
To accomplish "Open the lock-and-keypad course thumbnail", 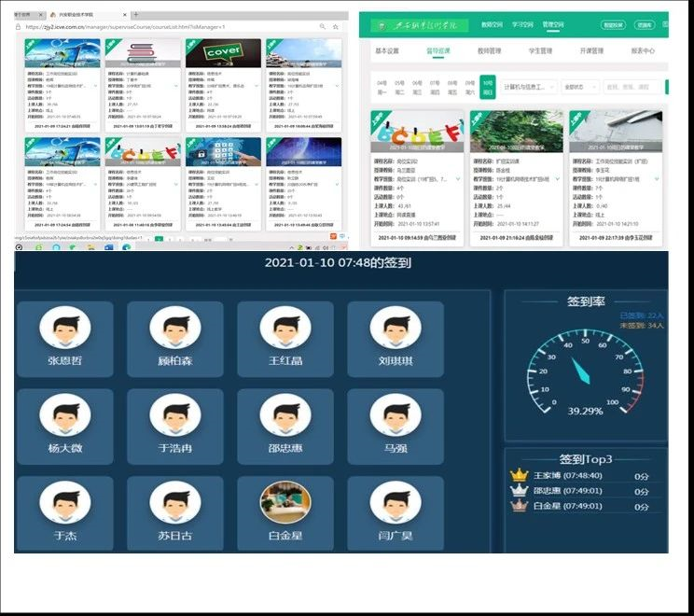I will pos(223,151).
